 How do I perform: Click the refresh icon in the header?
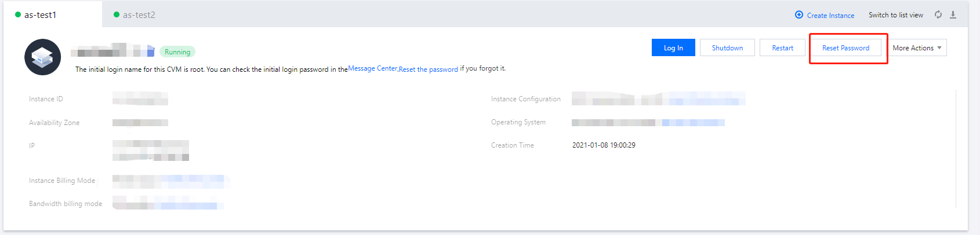(938, 15)
